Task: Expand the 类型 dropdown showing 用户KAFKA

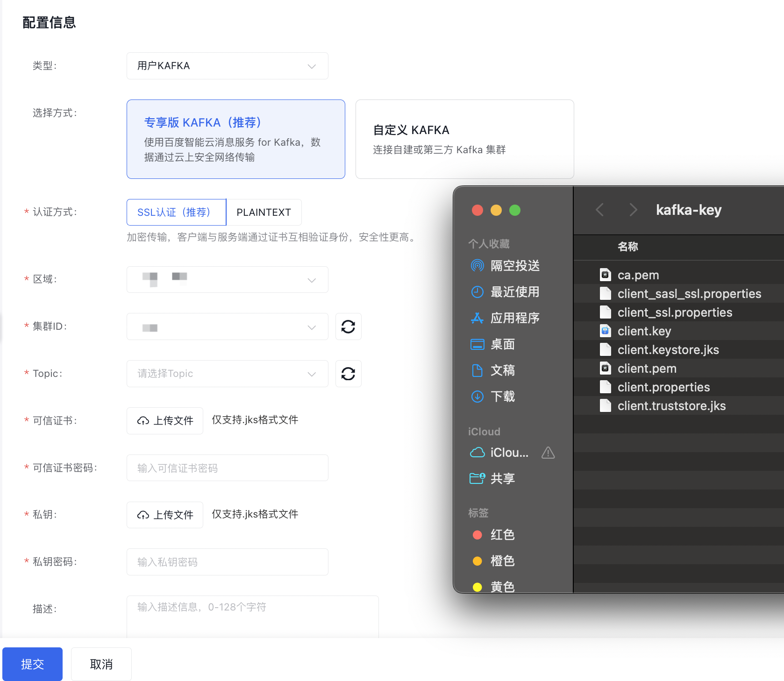Action: click(x=228, y=66)
